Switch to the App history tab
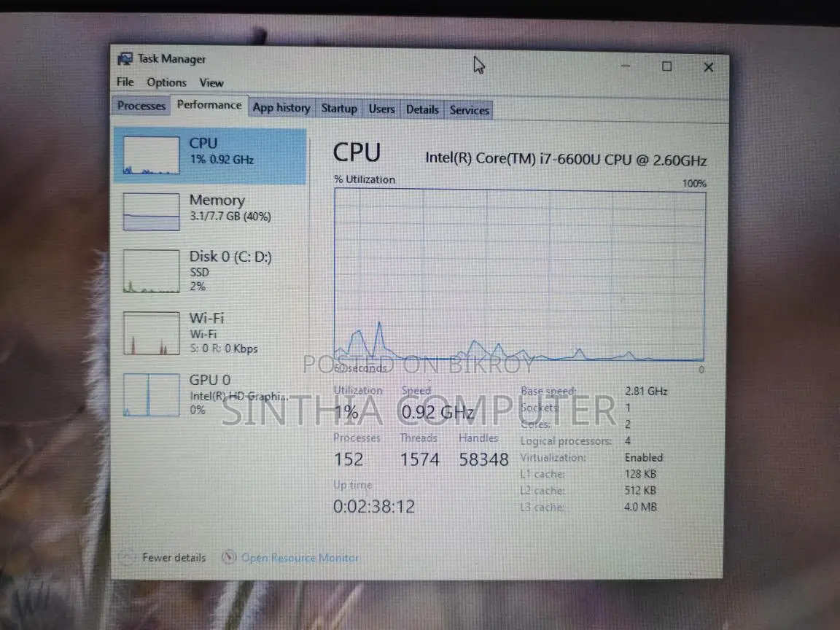This screenshot has width=840, height=630. pos(281,108)
